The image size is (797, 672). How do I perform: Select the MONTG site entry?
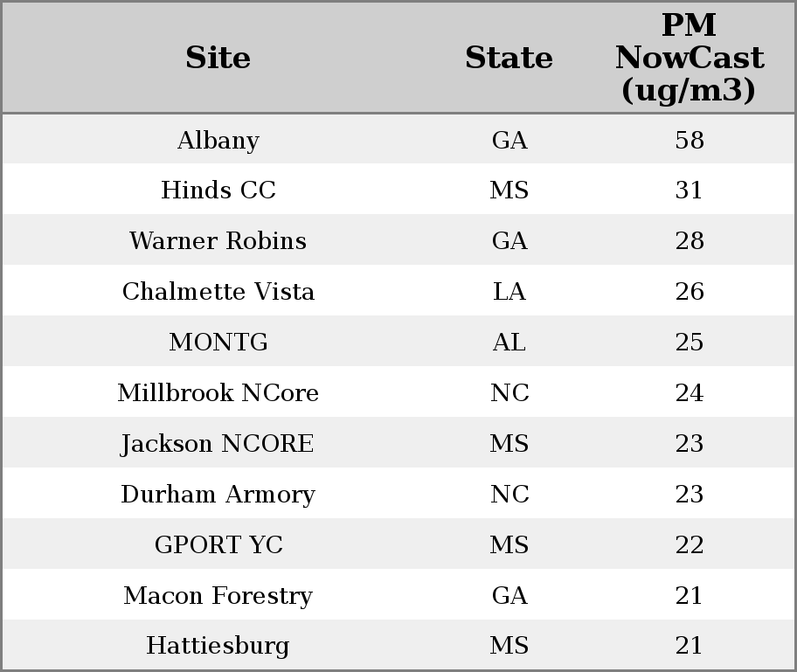218,343
